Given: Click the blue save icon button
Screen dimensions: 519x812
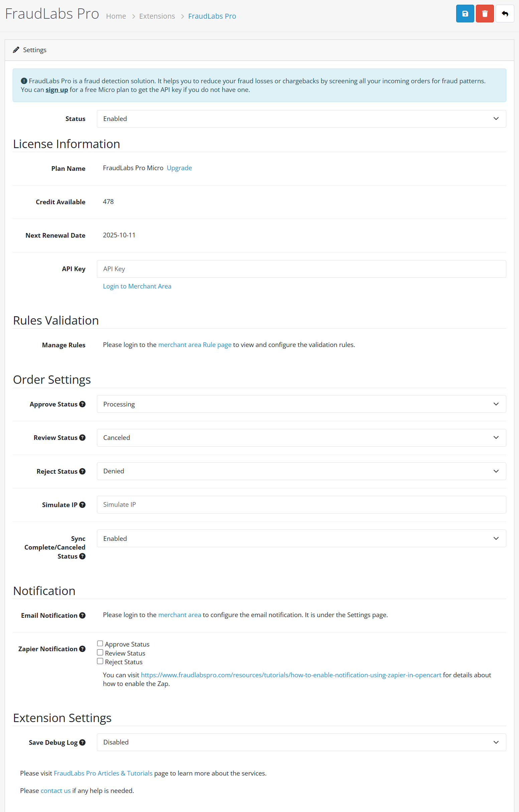Looking at the screenshot, I should (465, 13).
